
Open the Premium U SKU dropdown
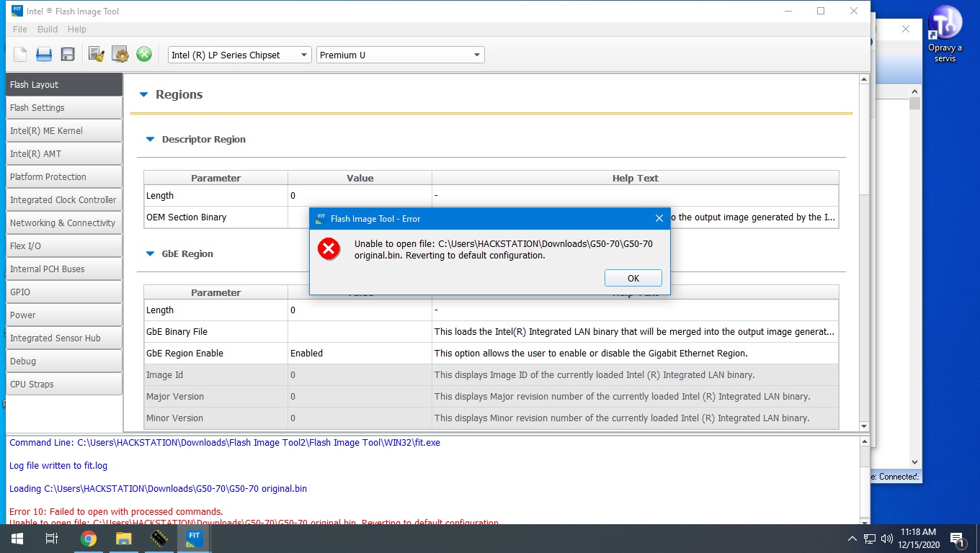point(400,55)
